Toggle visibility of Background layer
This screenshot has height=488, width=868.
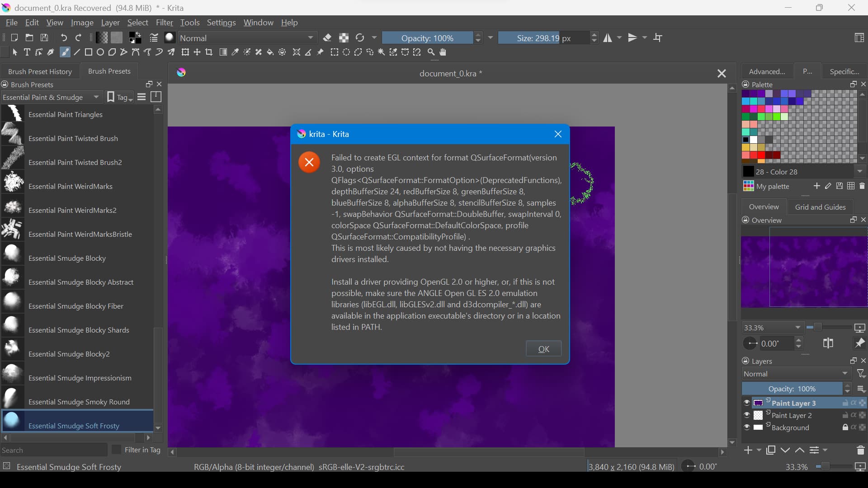pyautogui.click(x=747, y=428)
